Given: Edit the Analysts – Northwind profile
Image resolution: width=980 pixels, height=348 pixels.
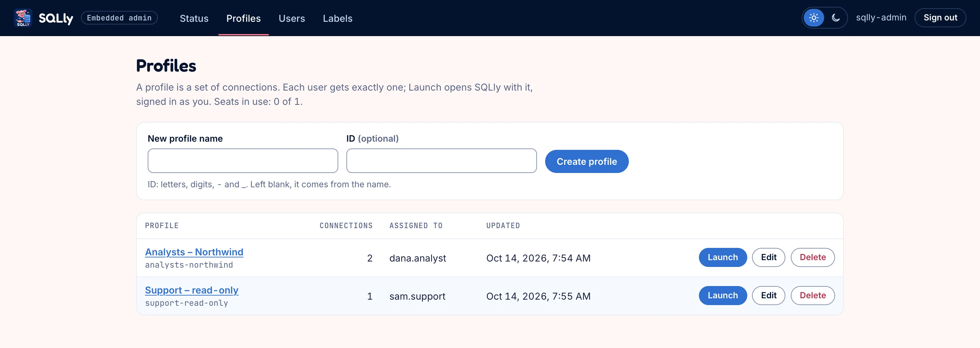Looking at the screenshot, I should tap(768, 257).
